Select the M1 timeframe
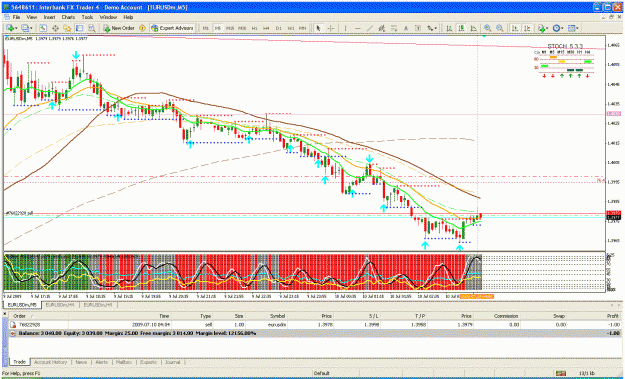The width and height of the screenshot is (625, 379). click(206, 28)
